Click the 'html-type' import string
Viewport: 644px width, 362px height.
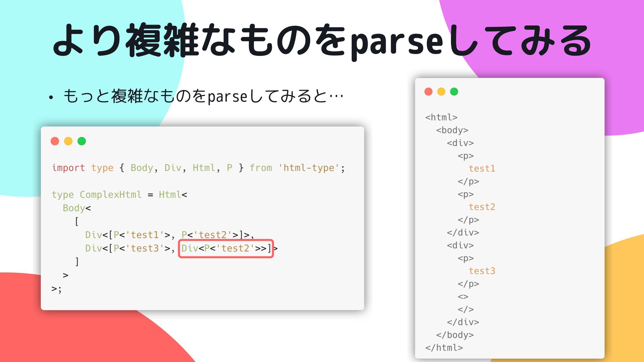309,168
